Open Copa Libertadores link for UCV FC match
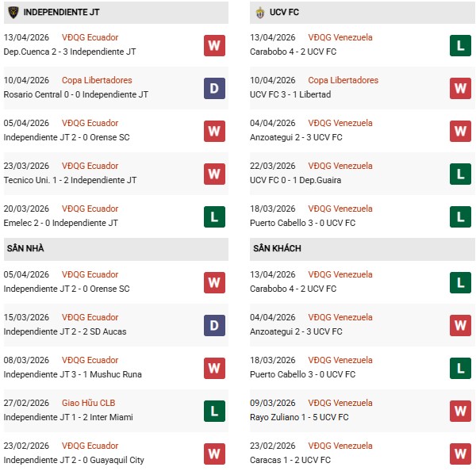This screenshot has height=471, width=476. click(x=343, y=80)
